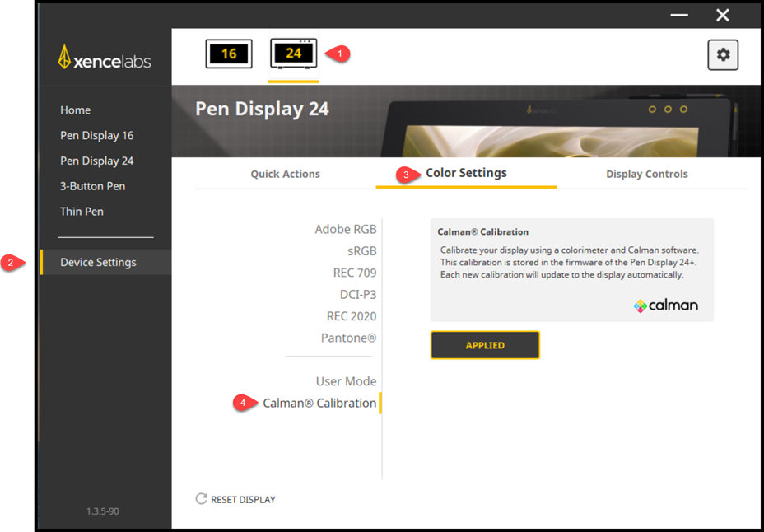Click the RESET DISPLAY link

click(x=243, y=499)
